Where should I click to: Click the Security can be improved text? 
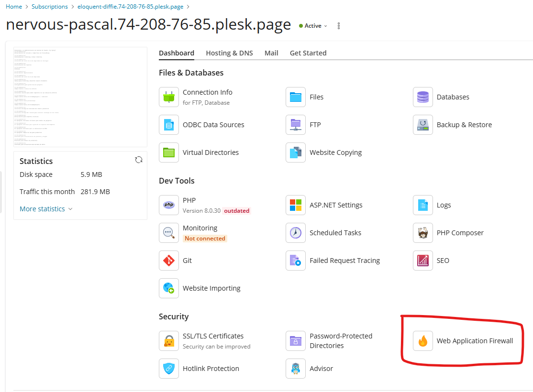click(217, 347)
